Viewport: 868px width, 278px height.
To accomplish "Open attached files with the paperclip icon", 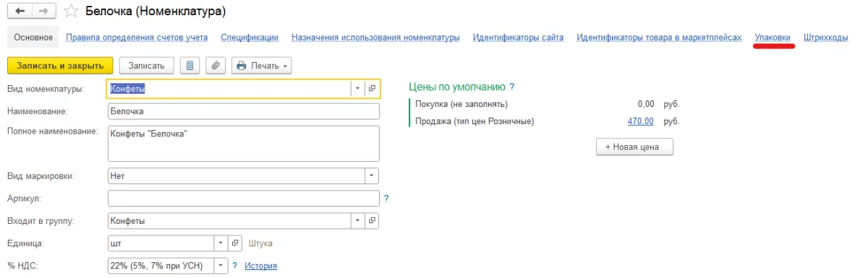I will [216, 66].
